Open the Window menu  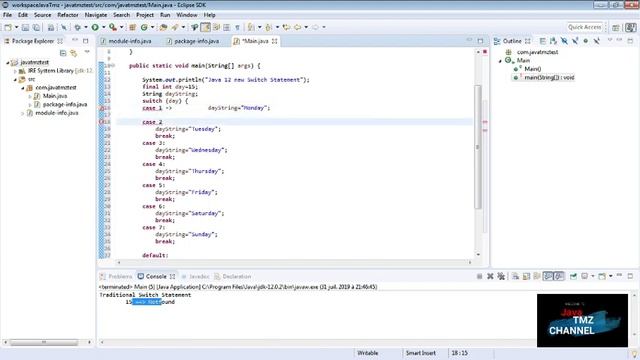tap(187, 15)
